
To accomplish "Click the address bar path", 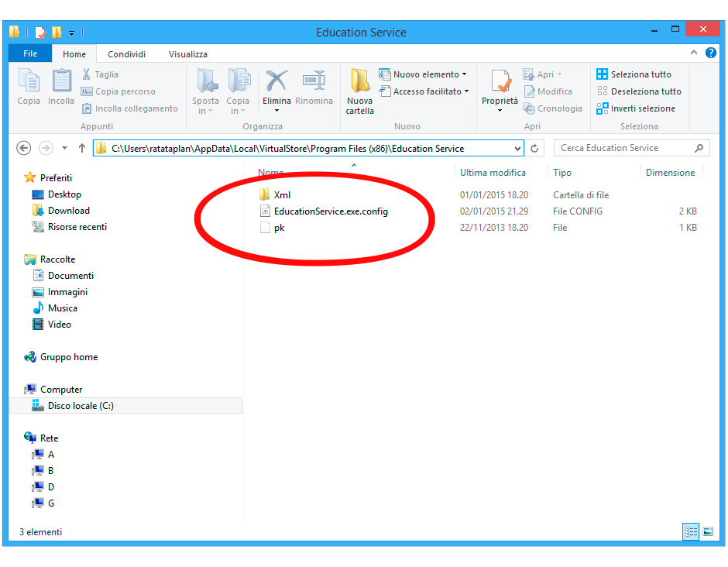I will pos(288,149).
